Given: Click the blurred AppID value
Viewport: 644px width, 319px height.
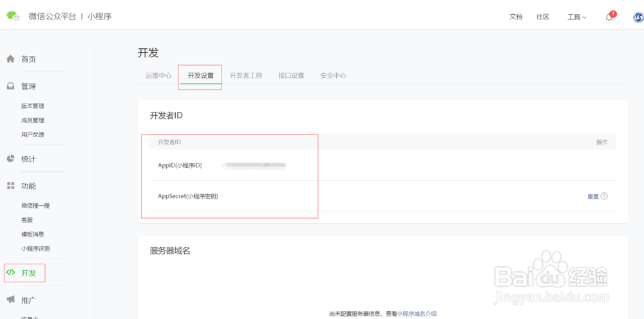Looking at the screenshot, I should click(x=253, y=165).
